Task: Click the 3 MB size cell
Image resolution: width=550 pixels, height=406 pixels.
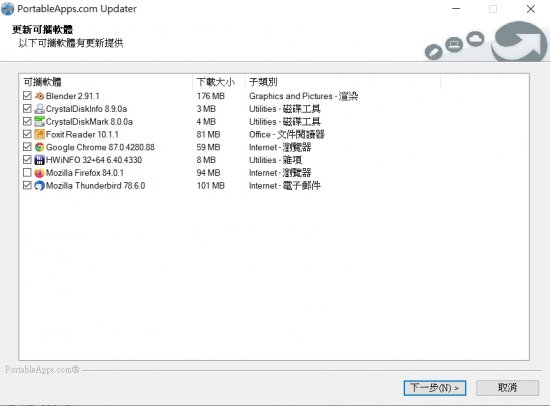Action: (206, 109)
